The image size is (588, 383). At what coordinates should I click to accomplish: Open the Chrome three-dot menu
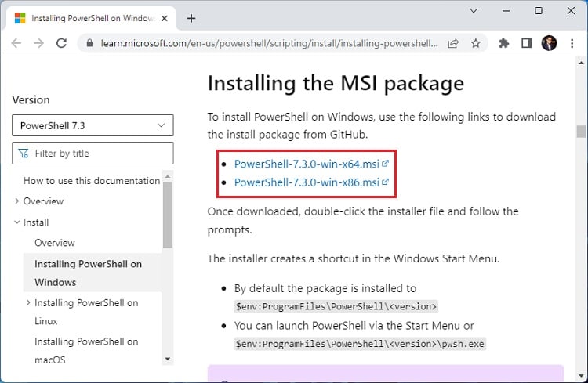point(572,44)
